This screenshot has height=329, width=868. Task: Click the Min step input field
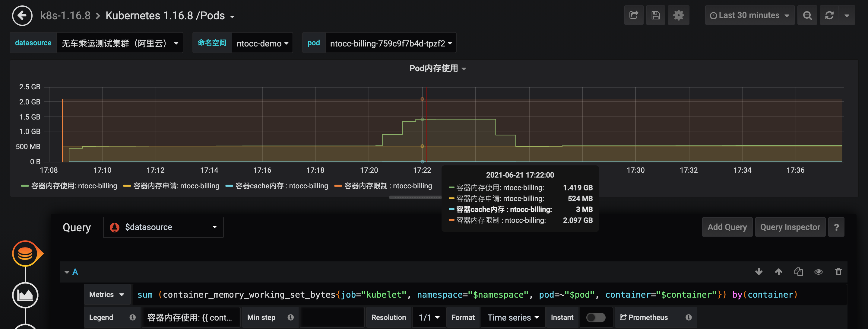point(332,317)
